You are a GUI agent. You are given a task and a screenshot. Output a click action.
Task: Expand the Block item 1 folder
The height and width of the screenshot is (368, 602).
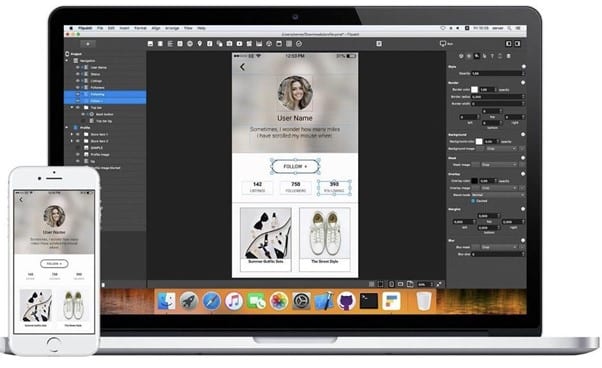tap(72, 134)
